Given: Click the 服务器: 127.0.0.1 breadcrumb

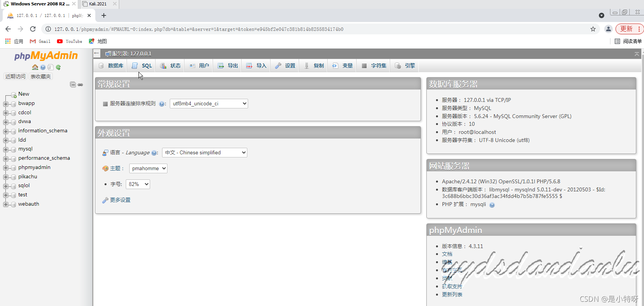Looking at the screenshot, I should pyautogui.click(x=132, y=54).
